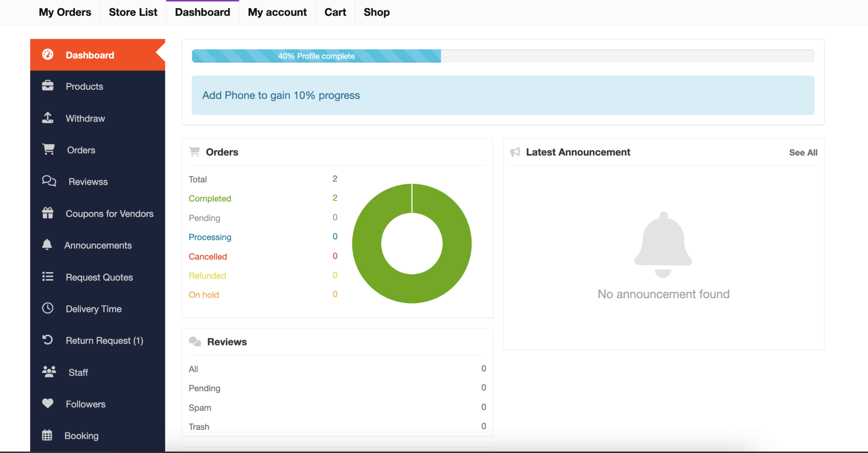
Task: Open Announcements via the bell icon
Action: pos(47,245)
